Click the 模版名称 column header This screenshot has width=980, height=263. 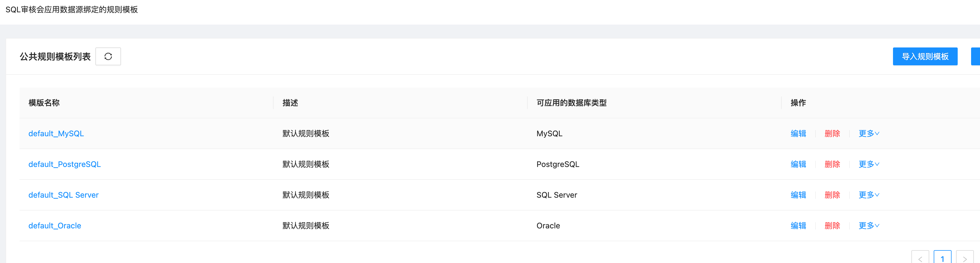point(44,103)
